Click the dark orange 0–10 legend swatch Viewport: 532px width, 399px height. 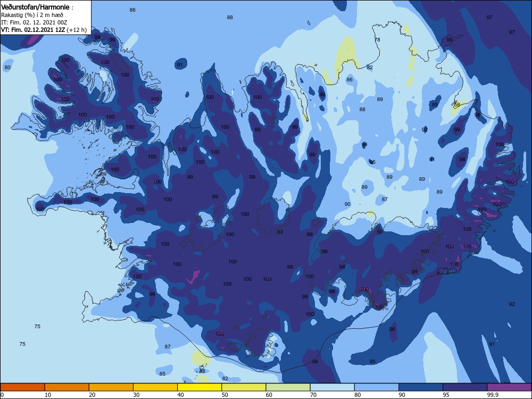[x=22, y=387]
